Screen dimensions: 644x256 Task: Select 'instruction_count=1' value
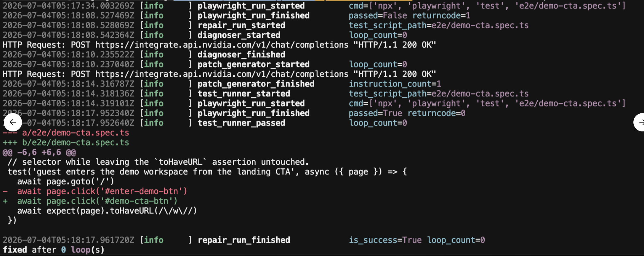[x=395, y=84]
